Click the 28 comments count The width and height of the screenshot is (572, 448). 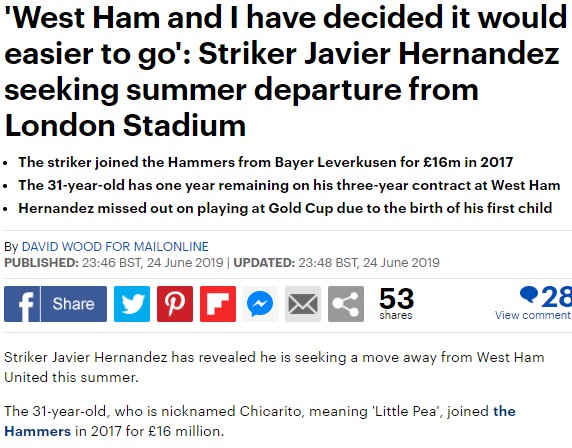[556, 297]
